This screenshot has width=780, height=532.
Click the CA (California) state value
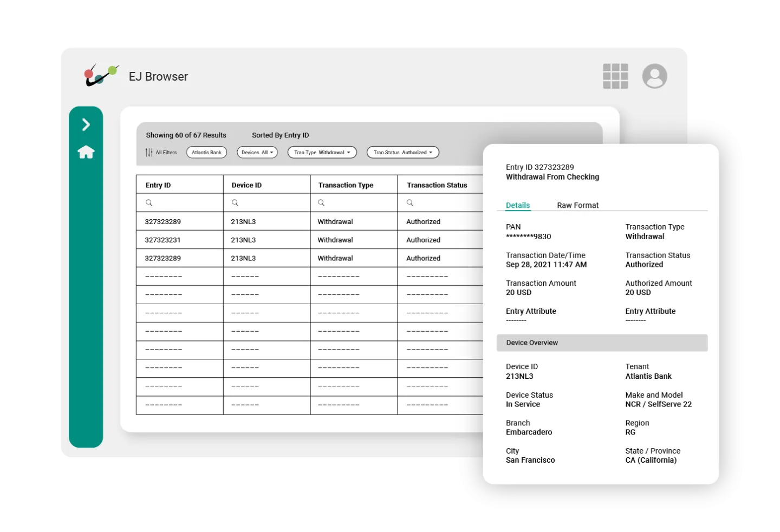651,460
